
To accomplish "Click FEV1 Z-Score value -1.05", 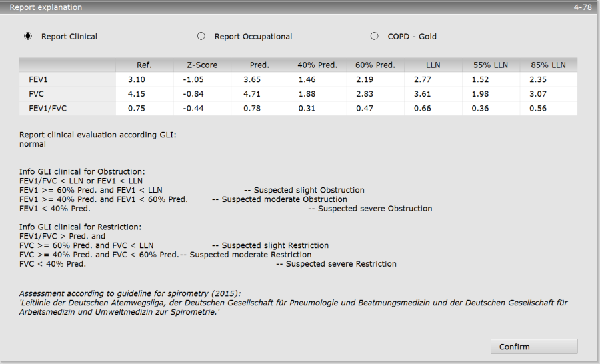I will [193, 79].
